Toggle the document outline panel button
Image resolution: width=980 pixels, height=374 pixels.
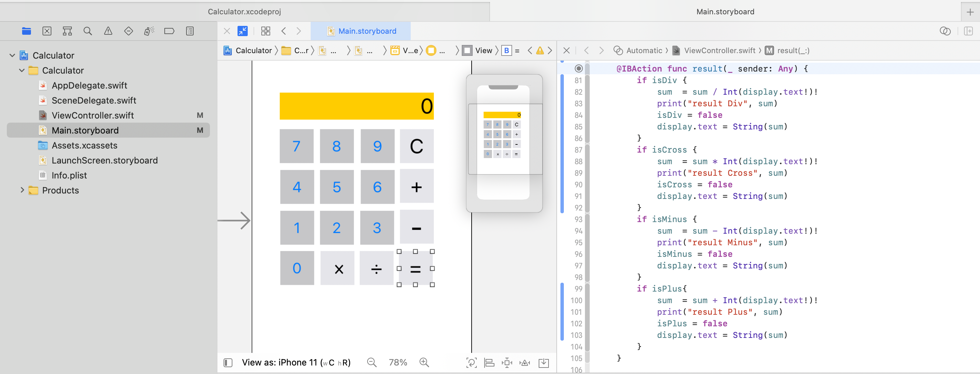click(228, 362)
